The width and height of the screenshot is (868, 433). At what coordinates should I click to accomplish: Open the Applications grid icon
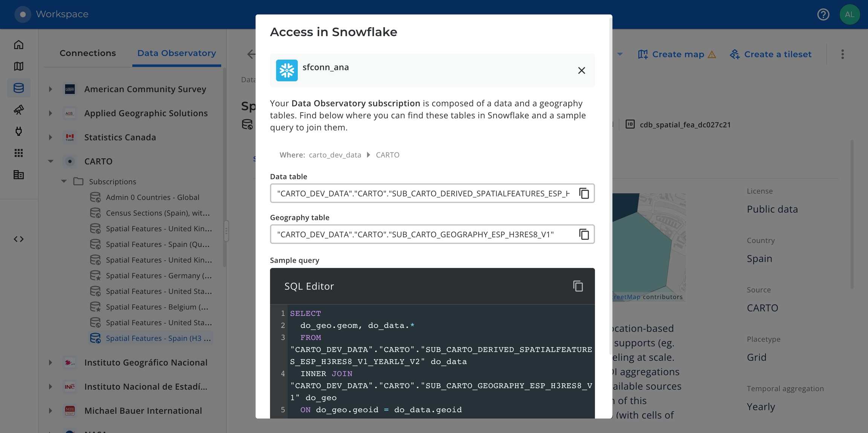pyautogui.click(x=18, y=153)
